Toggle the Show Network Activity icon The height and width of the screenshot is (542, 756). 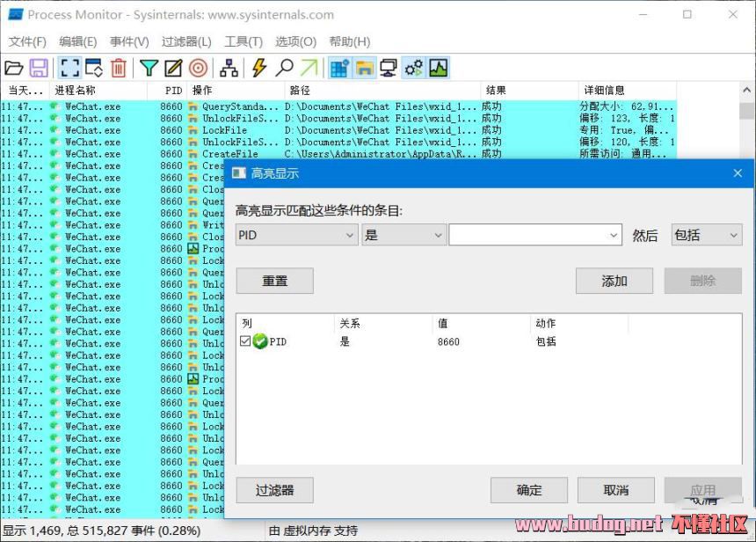[388, 68]
